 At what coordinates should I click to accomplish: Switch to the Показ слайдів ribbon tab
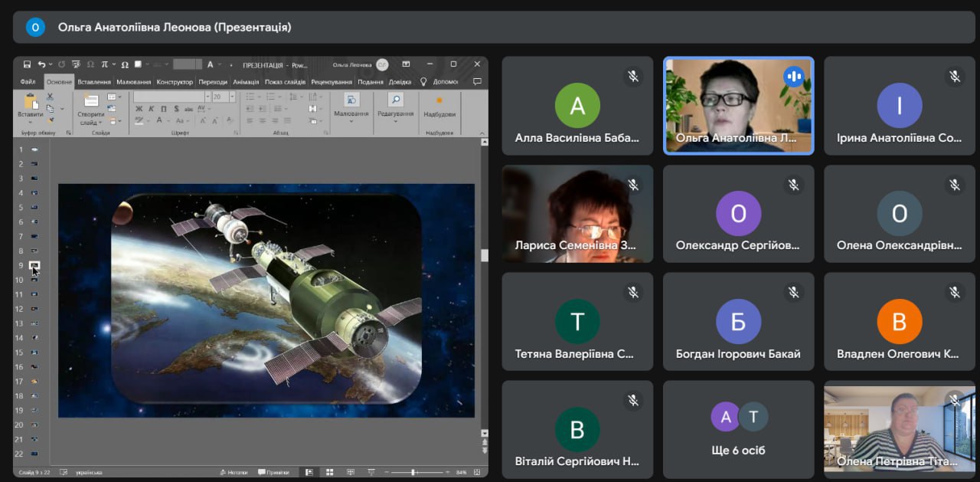(x=286, y=82)
